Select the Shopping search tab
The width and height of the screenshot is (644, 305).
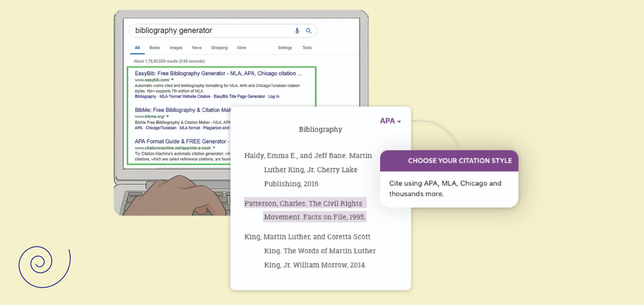click(x=219, y=47)
